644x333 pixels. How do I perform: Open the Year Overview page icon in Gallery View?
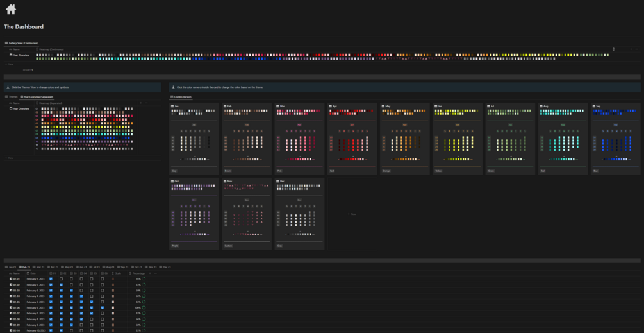pyautogui.click(x=11, y=55)
